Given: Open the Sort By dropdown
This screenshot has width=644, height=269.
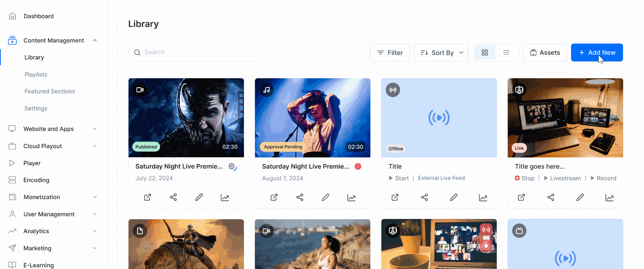Looking at the screenshot, I should click(441, 52).
